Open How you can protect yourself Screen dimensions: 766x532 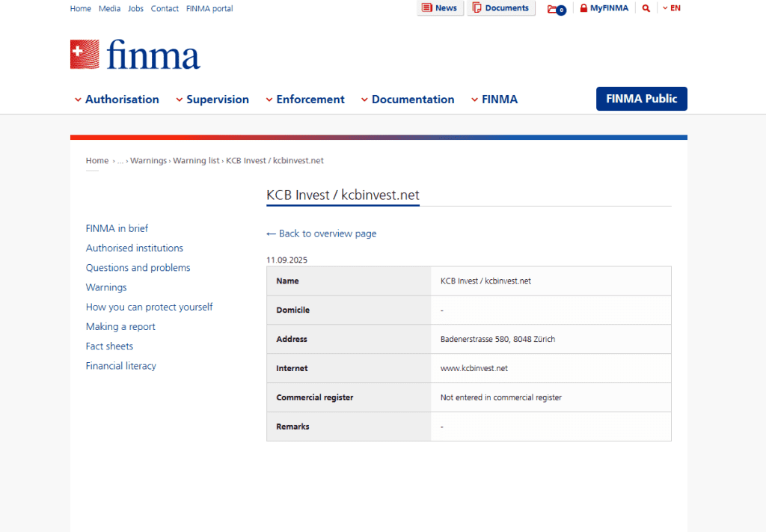pyautogui.click(x=149, y=307)
